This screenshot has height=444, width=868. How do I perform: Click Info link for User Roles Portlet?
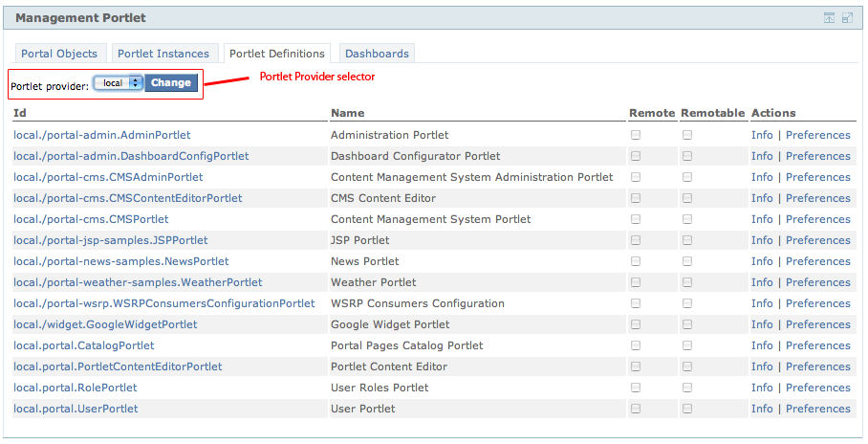pos(762,388)
